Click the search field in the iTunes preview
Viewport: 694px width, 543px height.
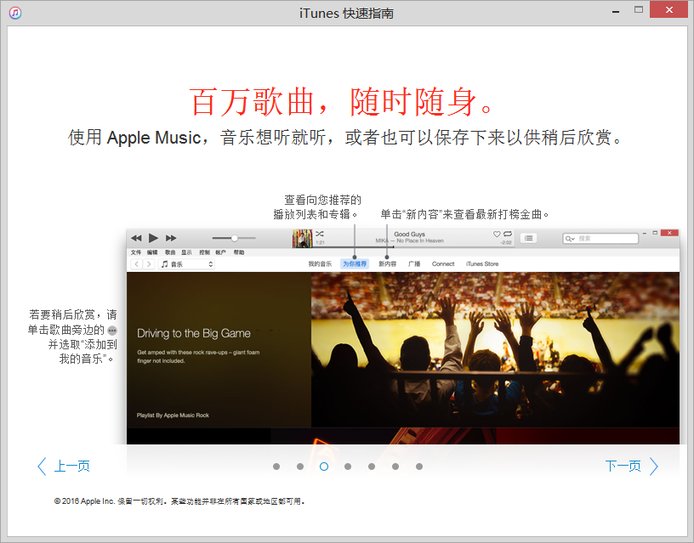click(601, 239)
